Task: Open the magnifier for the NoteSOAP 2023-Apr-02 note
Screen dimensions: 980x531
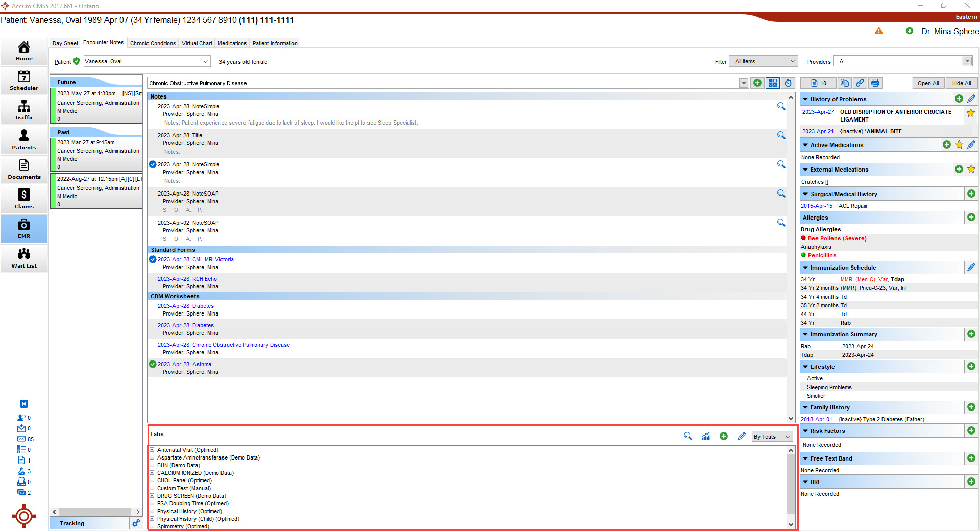Action: tap(781, 223)
